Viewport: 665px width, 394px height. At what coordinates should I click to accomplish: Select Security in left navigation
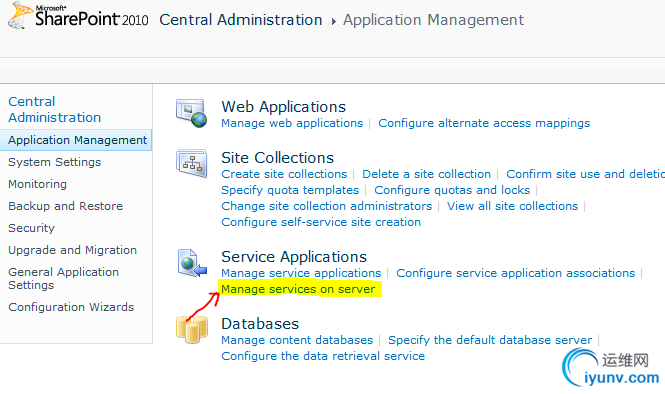31,228
